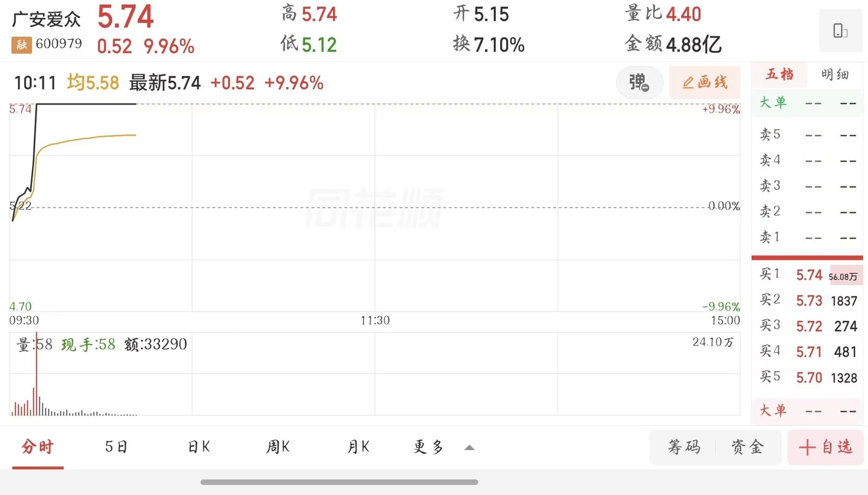Click the 融 margin trading badge
The image size is (868, 495).
(x=21, y=45)
